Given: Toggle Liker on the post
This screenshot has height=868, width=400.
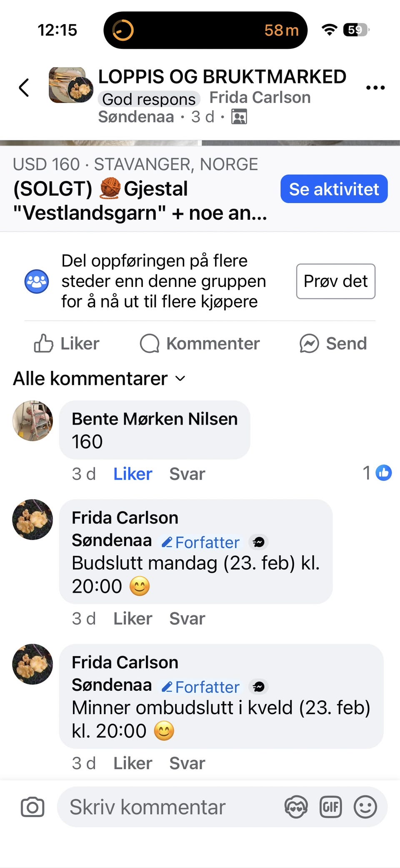Looking at the screenshot, I should (67, 344).
